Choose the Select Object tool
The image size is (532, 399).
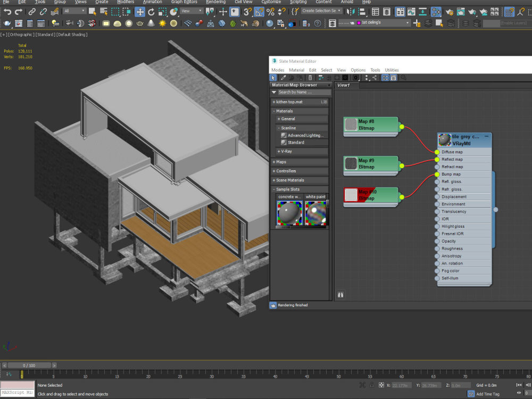pyautogui.click(x=92, y=12)
